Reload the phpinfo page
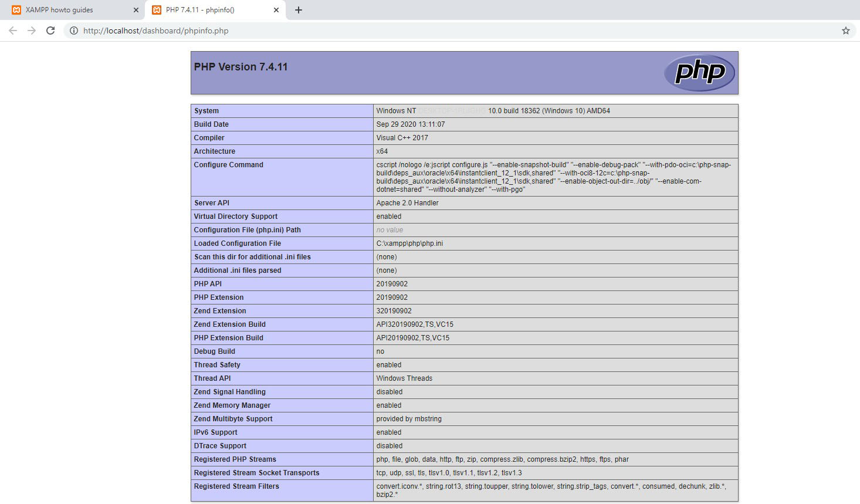 click(x=50, y=31)
